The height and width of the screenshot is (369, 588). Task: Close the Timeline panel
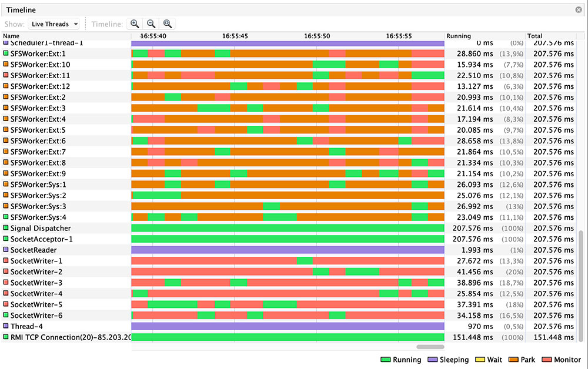coord(579,10)
